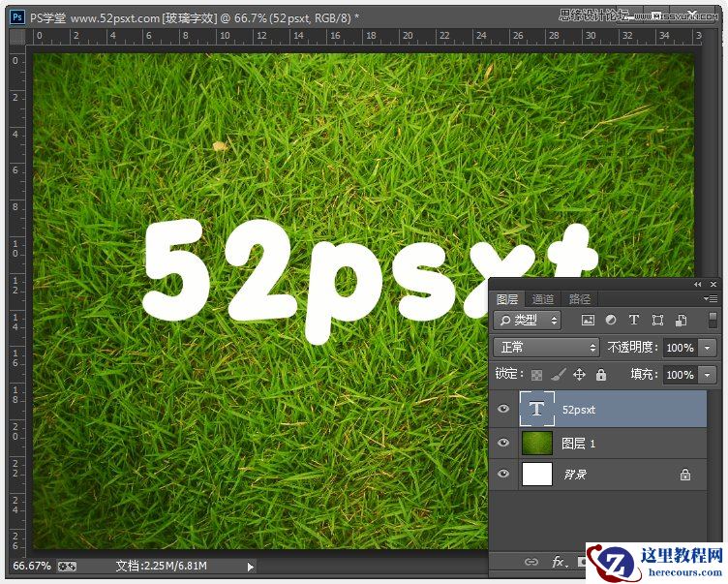
Task: Open status bar info arrow menu
Action: pyautogui.click(x=250, y=567)
